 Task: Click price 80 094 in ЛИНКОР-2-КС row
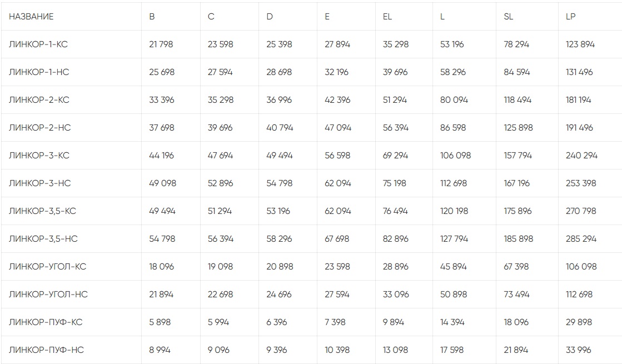tap(454, 100)
